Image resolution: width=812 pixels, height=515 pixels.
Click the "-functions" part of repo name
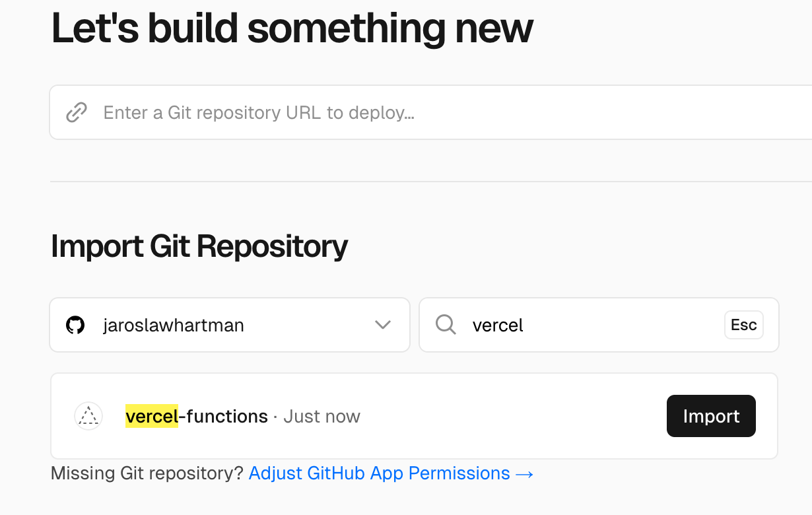pos(223,417)
